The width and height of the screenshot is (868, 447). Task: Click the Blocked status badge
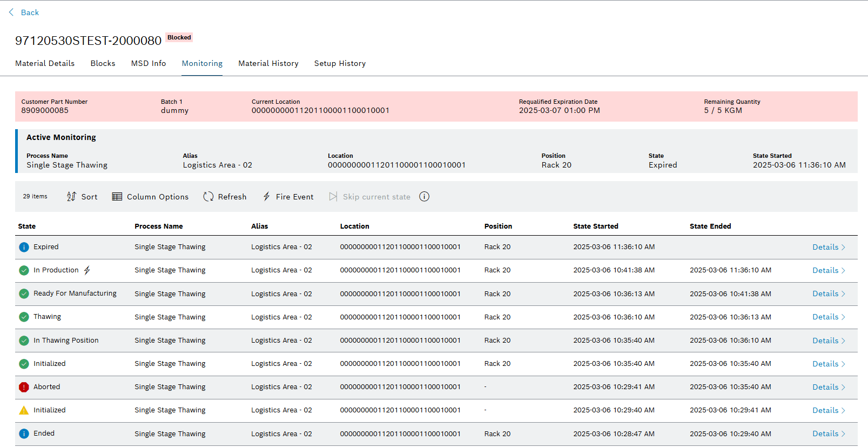(179, 37)
